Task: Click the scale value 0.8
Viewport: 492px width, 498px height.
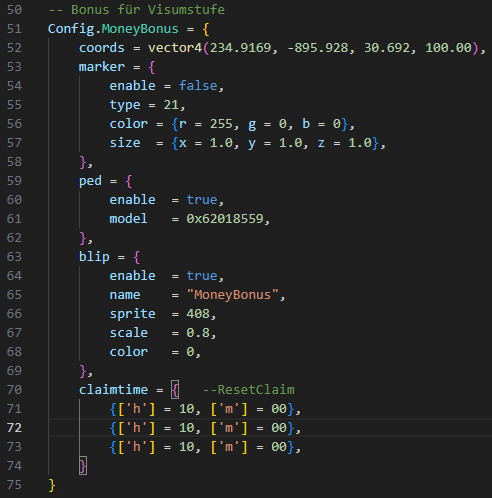Action: pos(198,333)
